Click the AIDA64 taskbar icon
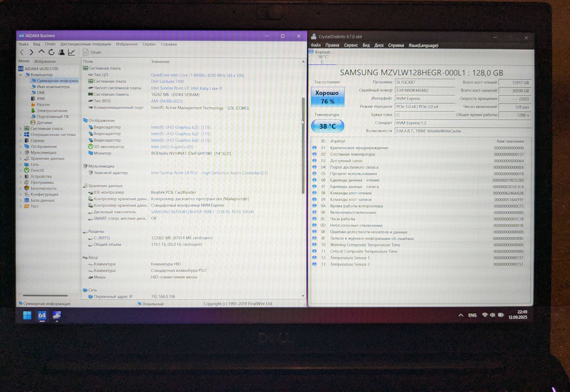Viewport: 570px width, 392px height. [42, 315]
